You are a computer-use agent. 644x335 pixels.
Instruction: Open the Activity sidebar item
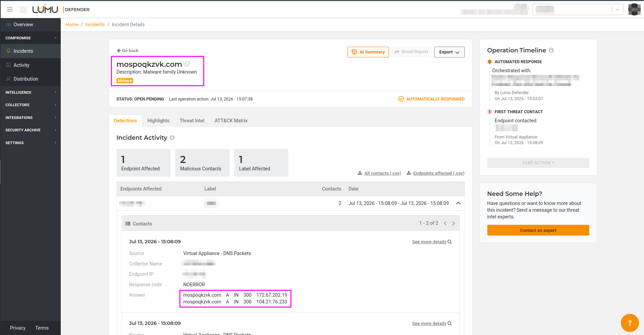[x=31, y=65]
